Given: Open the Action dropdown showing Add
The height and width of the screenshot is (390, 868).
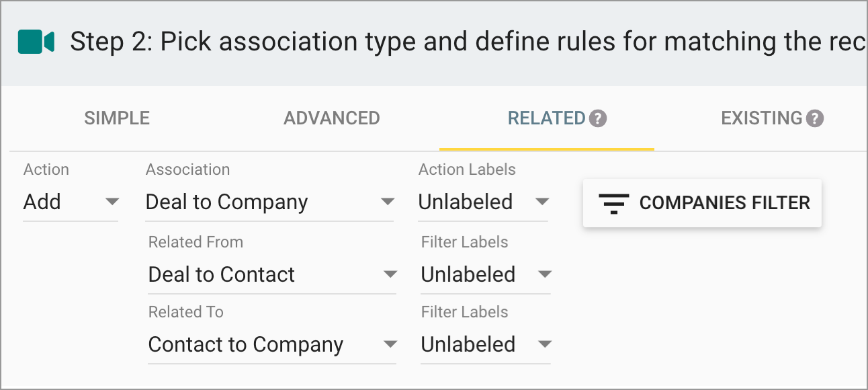Looking at the screenshot, I should pyautogui.click(x=60, y=202).
